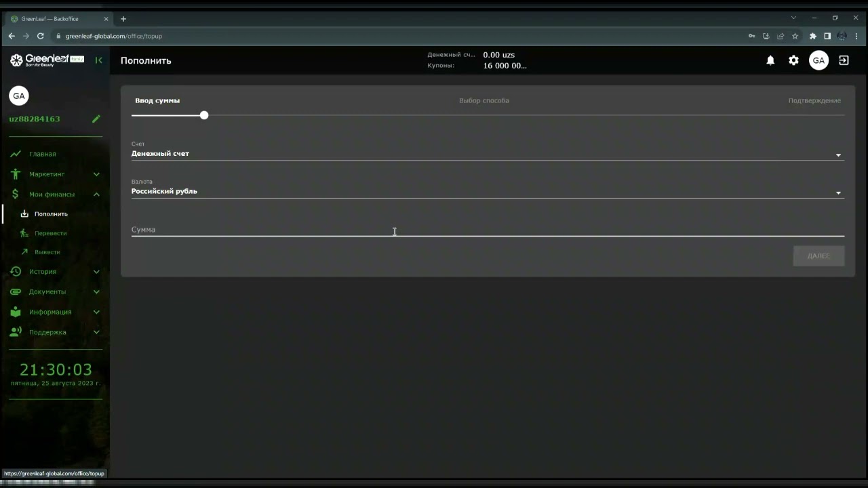Image resolution: width=868 pixels, height=488 pixels.
Task: Edit the profile with the pencil icon
Action: 96,119
